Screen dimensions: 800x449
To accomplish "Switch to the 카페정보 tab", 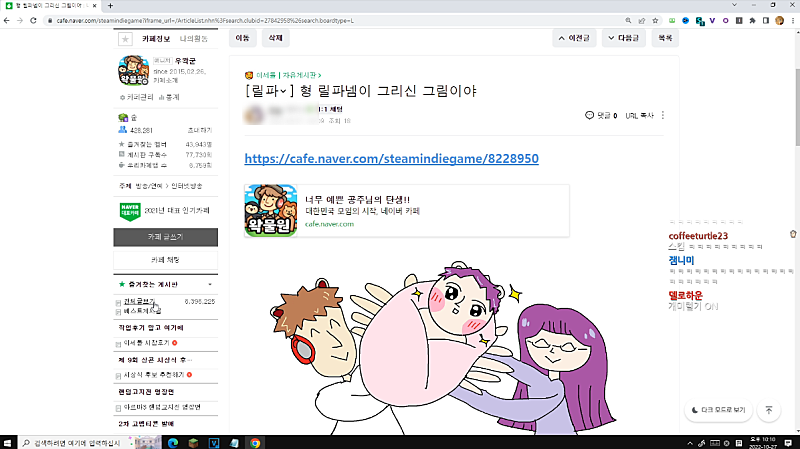I will [156, 39].
